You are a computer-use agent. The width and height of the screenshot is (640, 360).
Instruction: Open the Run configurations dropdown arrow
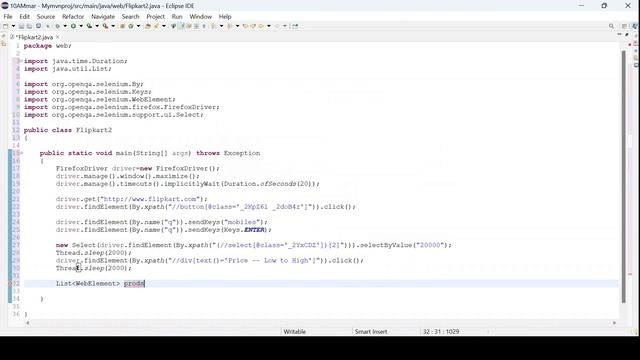(x=81, y=26)
